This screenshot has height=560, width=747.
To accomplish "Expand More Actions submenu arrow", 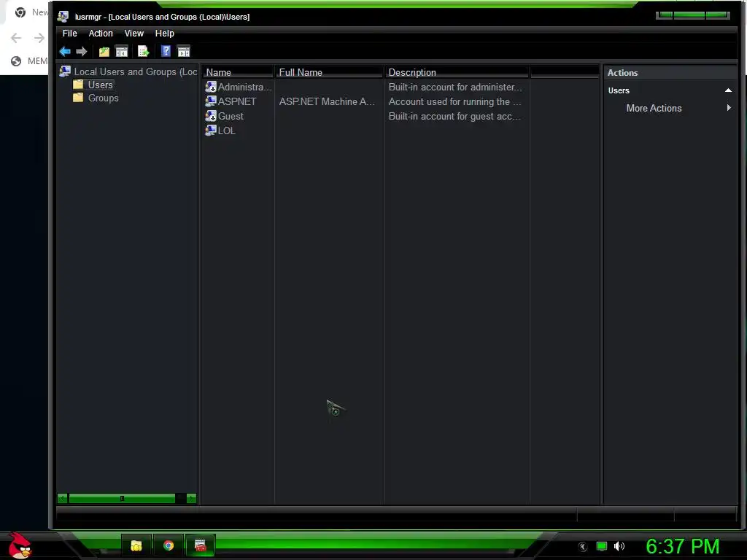I will [x=729, y=108].
